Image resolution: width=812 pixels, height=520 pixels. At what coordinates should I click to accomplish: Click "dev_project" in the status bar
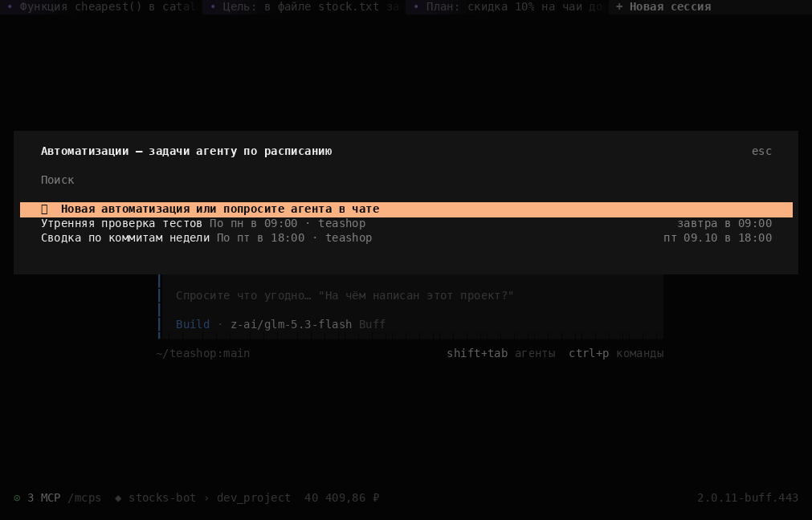pos(254,498)
